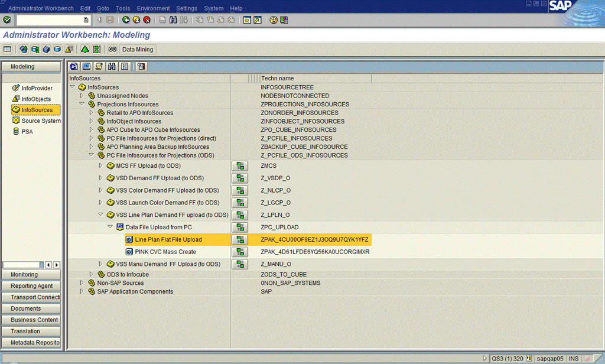Screen dimensions: 605x364
Task: Click the Save diskette icon
Action: coord(110,19)
